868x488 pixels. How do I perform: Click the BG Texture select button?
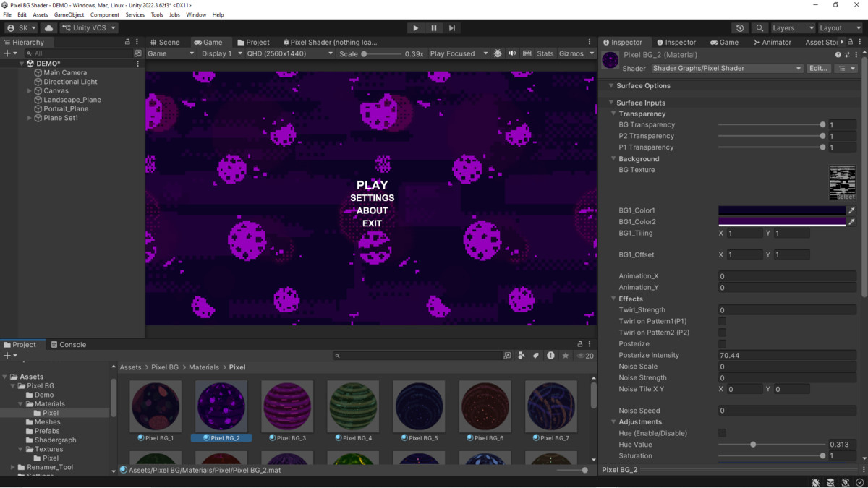(x=846, y=197)
